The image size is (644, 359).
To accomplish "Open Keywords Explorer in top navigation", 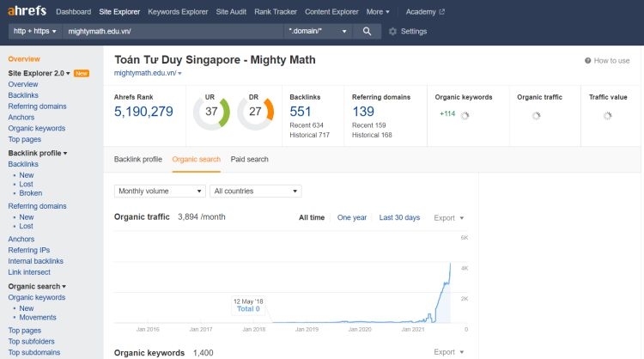I will [x=178, y=12].
